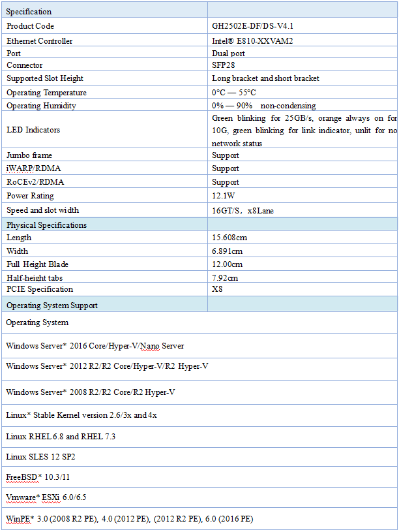The height and width of the screenshot is (532, 399).
Task: Click the LED Indicators label cell
Action: tap(33, 130)
